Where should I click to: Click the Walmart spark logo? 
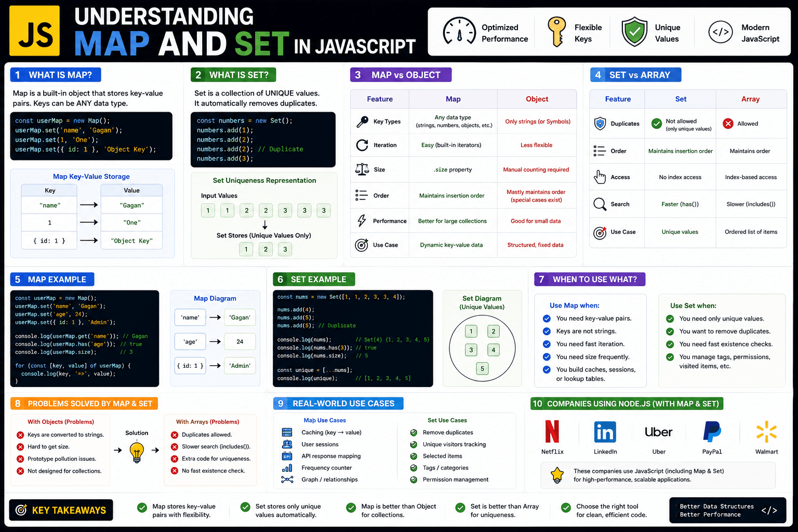click(766, 432)
